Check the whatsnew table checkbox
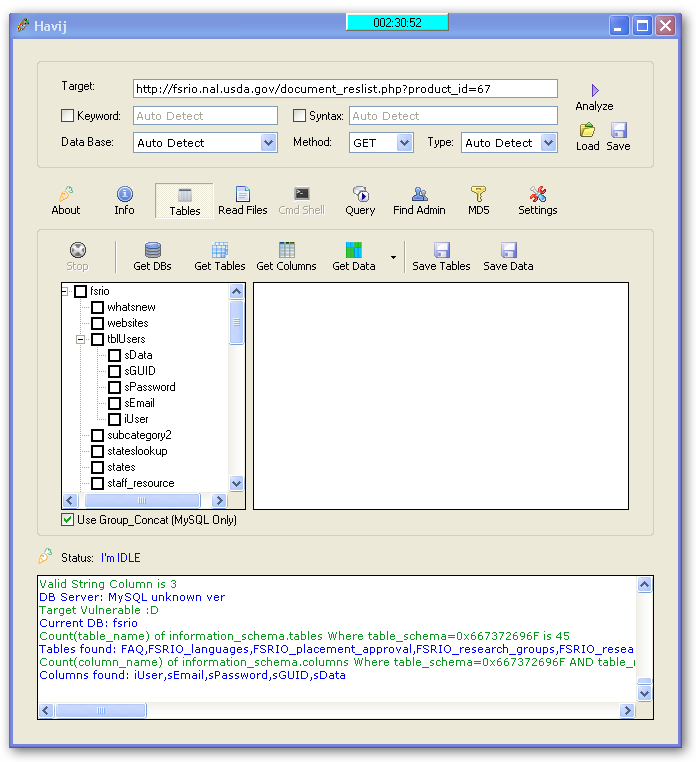The height and width of the screenshot is (762, 696). [98, 307]
